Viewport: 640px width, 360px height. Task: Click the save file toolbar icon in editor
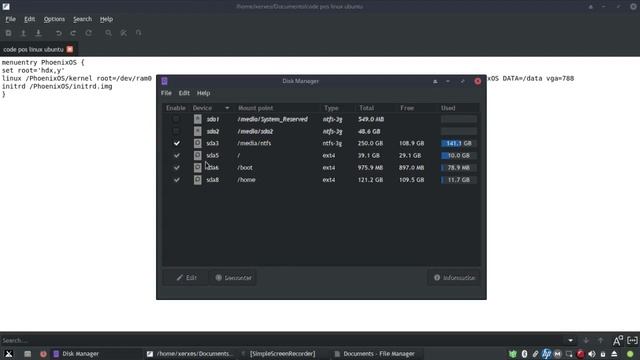tap(38, 33)
